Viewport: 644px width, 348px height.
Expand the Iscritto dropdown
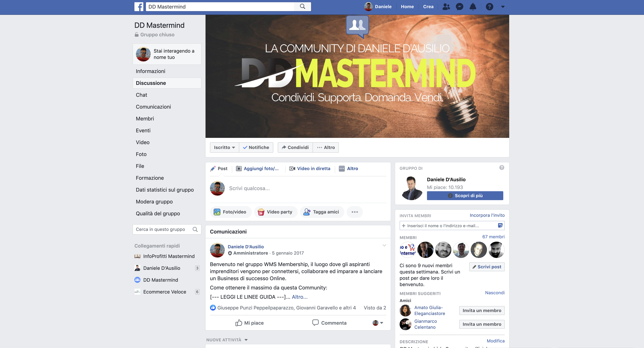click(224, 147)
